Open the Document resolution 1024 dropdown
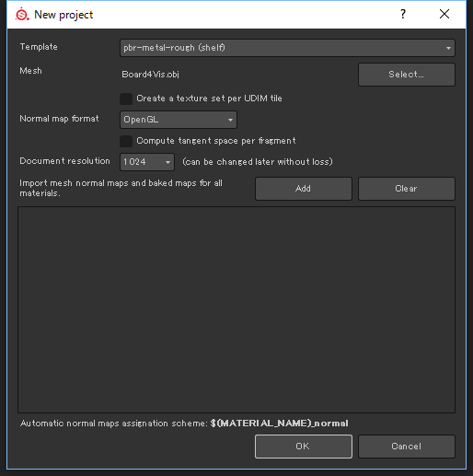This screenshot has height=476, width=473. click(147, 162)
